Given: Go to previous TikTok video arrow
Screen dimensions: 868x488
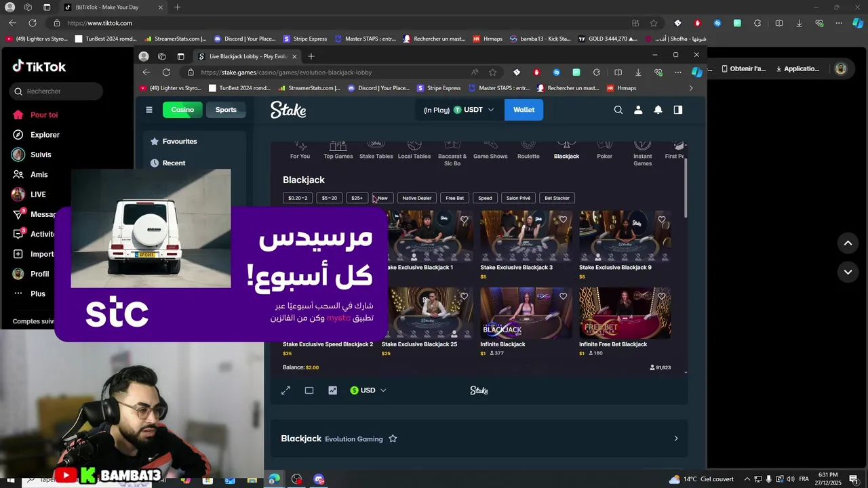Looking at the screenshot, I should [x=848, y=243].
